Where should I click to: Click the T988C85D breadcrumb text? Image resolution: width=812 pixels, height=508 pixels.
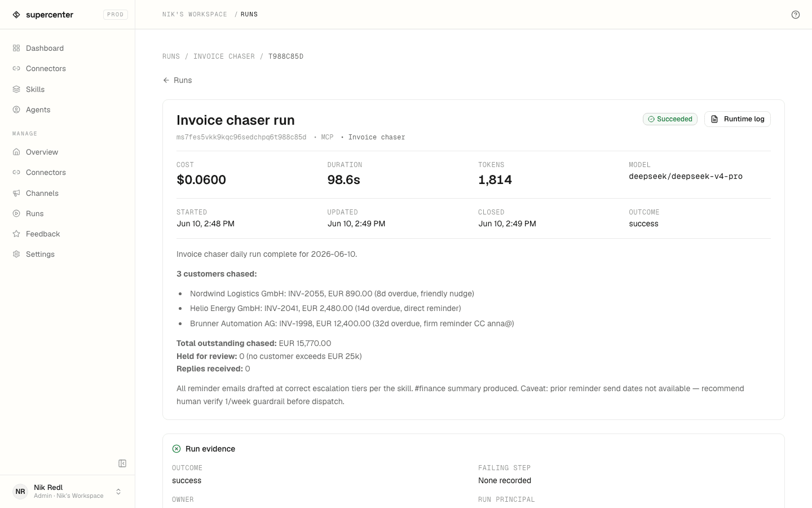click(x=286, y=56)
